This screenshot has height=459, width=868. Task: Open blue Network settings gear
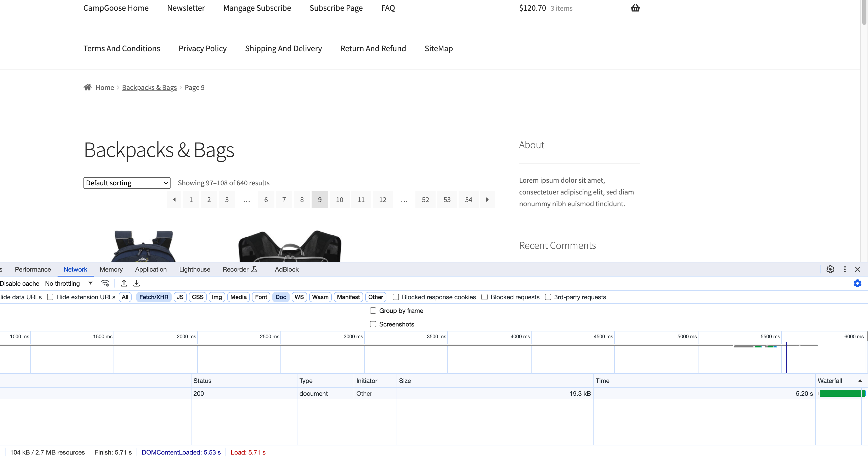click(857, 283)
